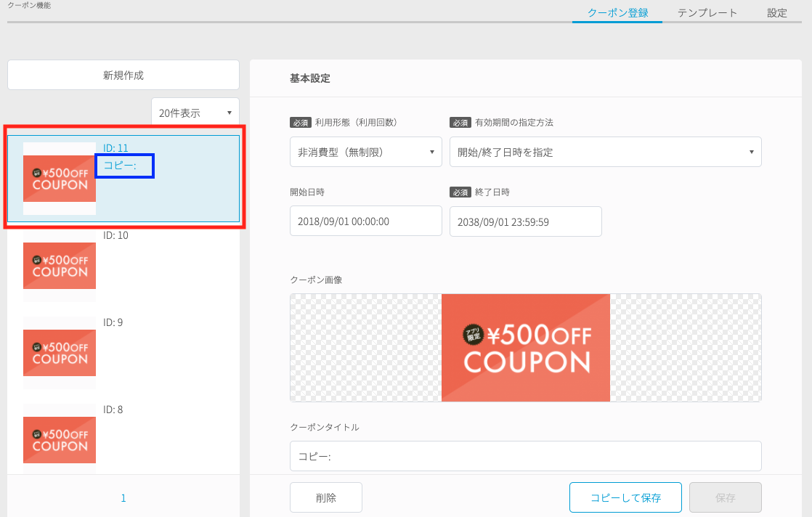Screen dimensions: 812x517
Task: Click the 開始日時 date field
Action: coord(365,221)
